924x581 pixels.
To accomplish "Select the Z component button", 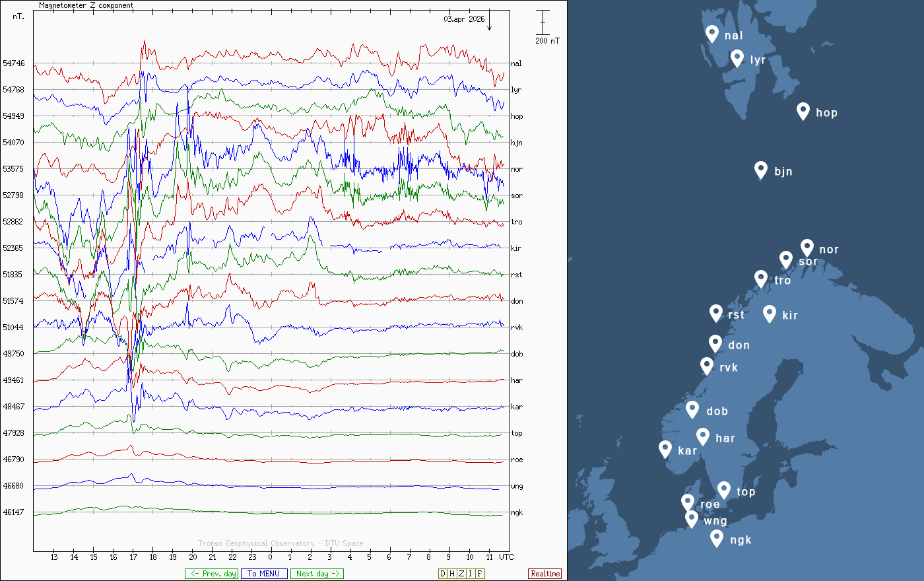I will 461,574.
